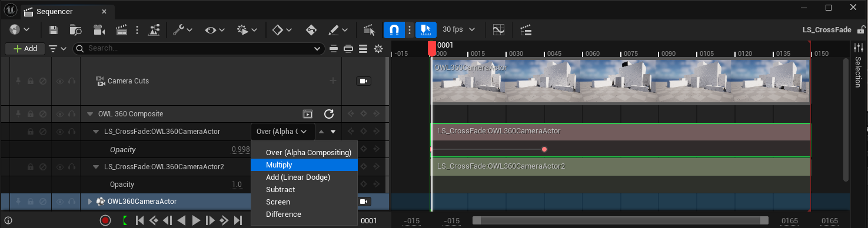Click the green Add track button
The height and width of the screenshot is (228, 868).
pos(25,48)
